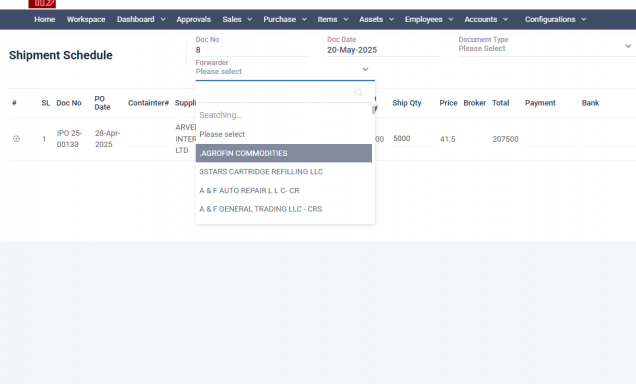This screenshot has height=384, width=636.
Task: Click the Doc No input field
Action: pos(252,50)
